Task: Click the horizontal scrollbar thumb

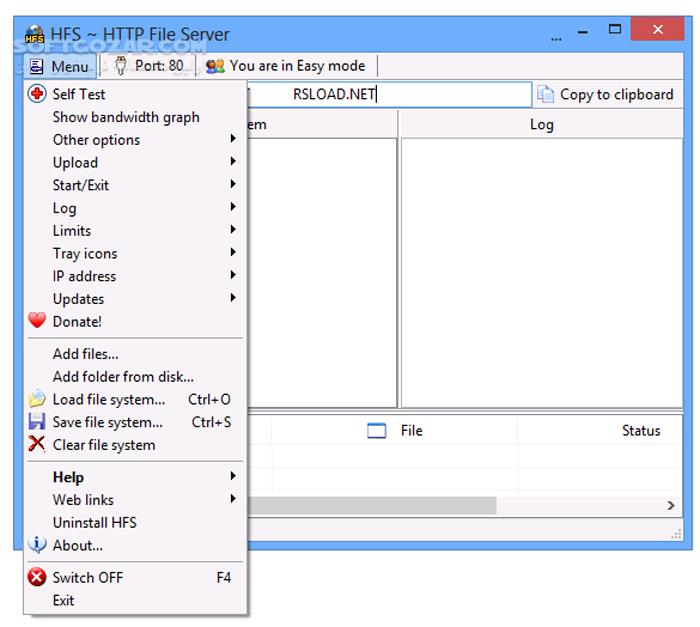Action: click(x=372, y=506)
